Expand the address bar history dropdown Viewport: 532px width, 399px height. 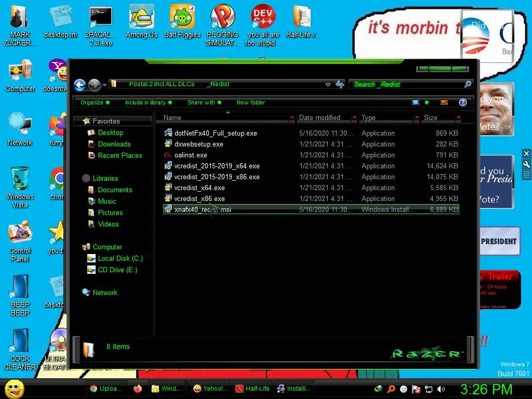point(328,85)
